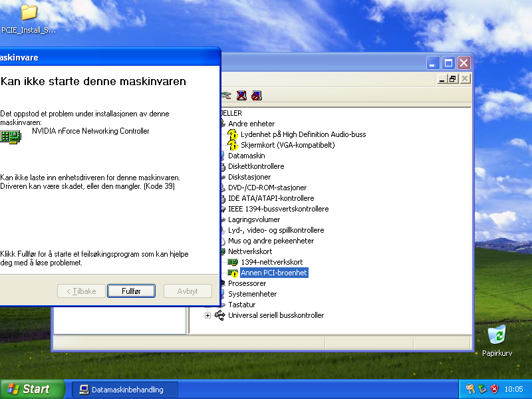Click the NVIDIA nForce network card icon
The height and width of the screenshot is (399, 532).
point(11,137)
